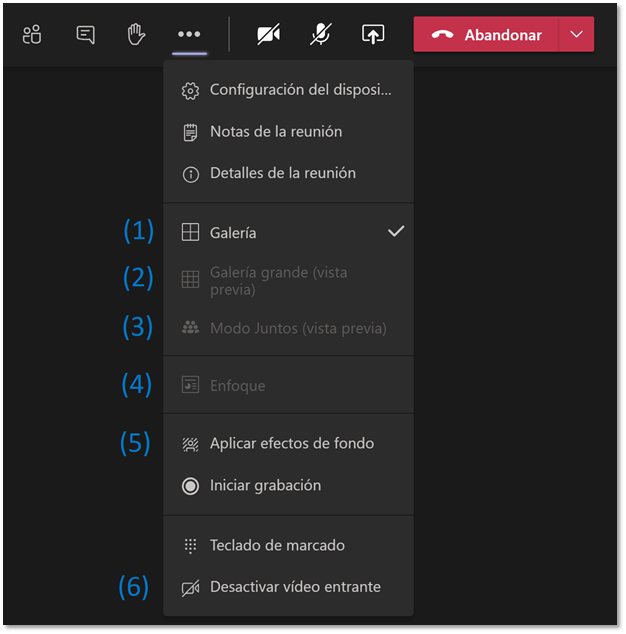Open the meeting chat icon

[85, 34]
